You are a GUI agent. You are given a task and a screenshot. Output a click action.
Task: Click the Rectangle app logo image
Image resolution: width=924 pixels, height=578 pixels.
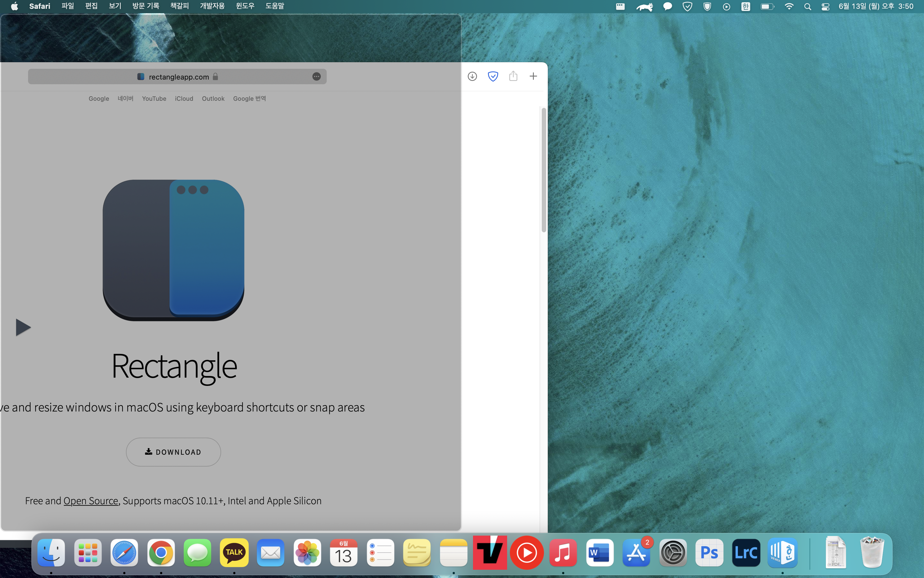(173, 250)
